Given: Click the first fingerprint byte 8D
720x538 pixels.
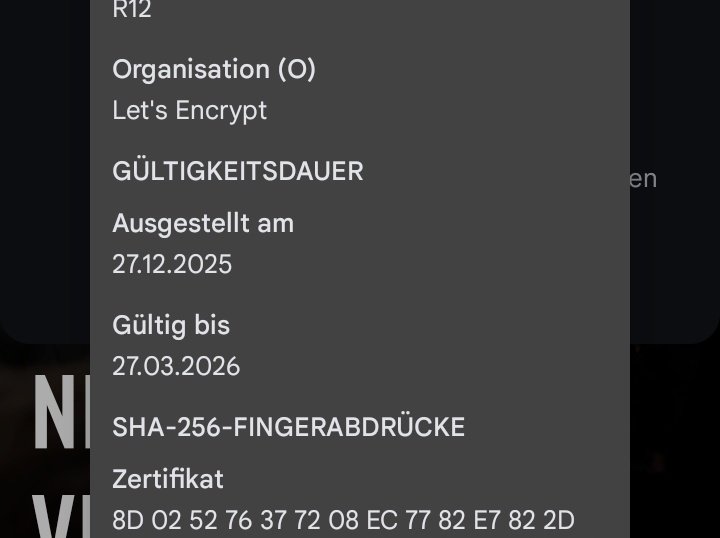Looking at the screenshot, I should (x=128, y=520).
